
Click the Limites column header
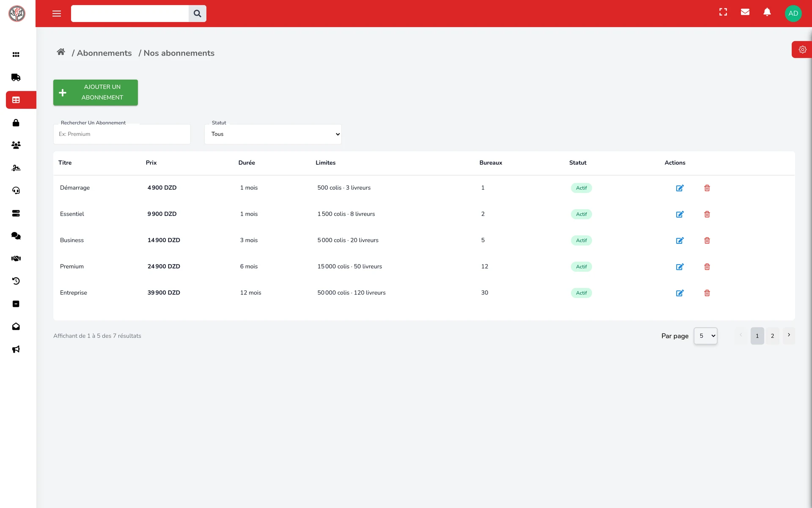point(326,163)
